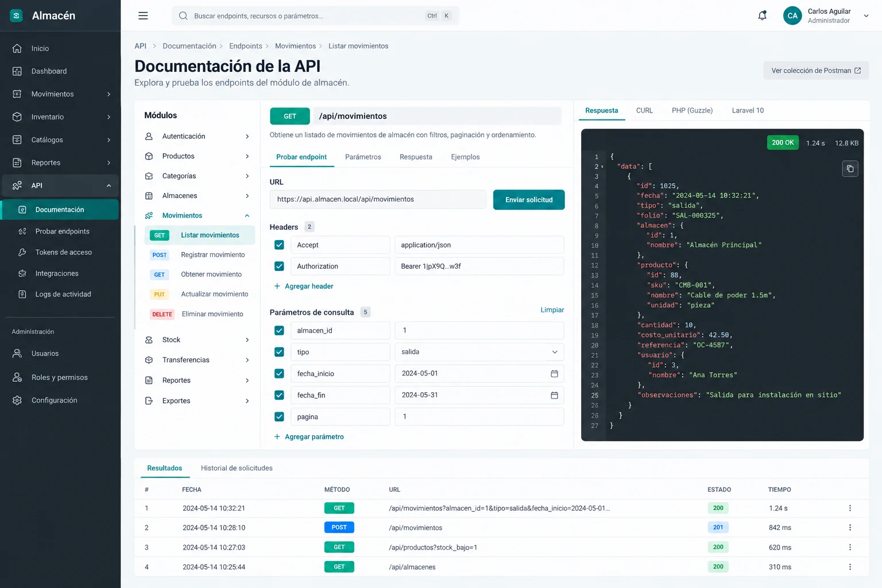Click the URL input field
This screenshot has height=588, width=882.
(378, 200)
